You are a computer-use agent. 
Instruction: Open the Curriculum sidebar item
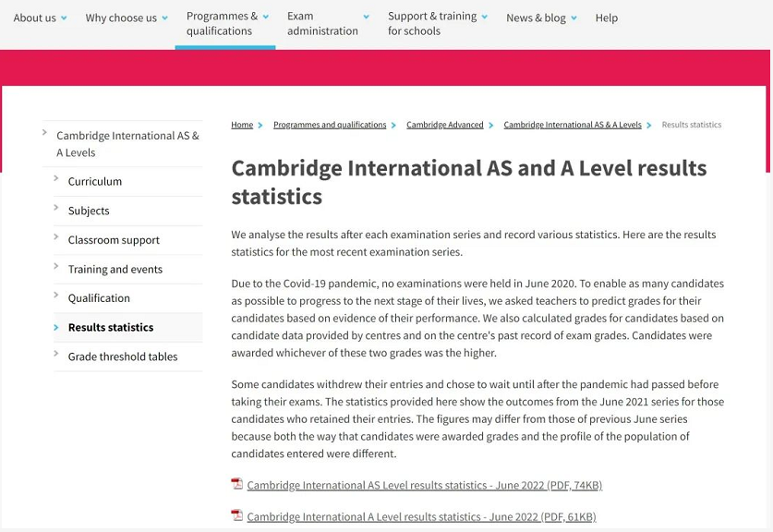94,181
